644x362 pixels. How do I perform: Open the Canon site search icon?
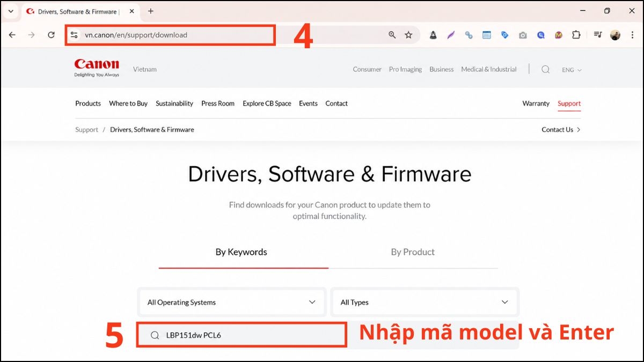pos(545,69)
